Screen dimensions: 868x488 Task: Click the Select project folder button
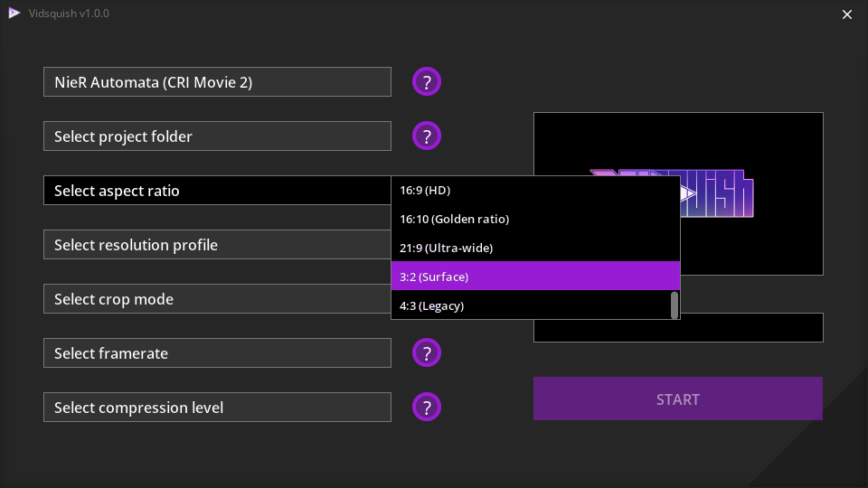[x=217, y=136]
